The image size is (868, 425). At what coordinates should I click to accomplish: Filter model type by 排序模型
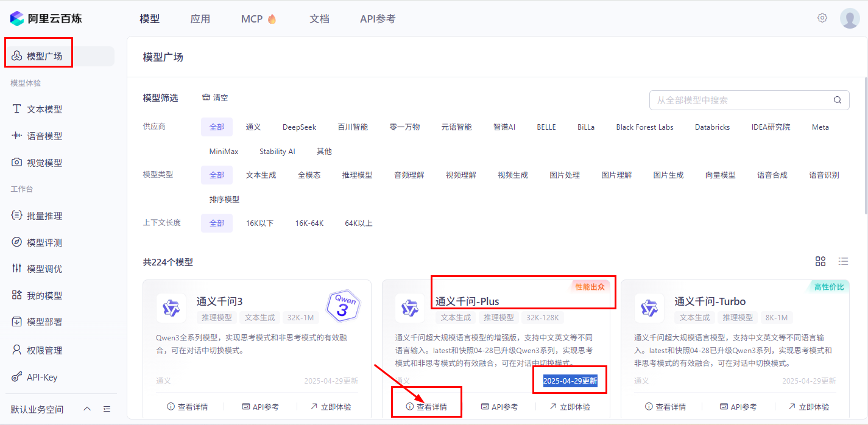224,200
